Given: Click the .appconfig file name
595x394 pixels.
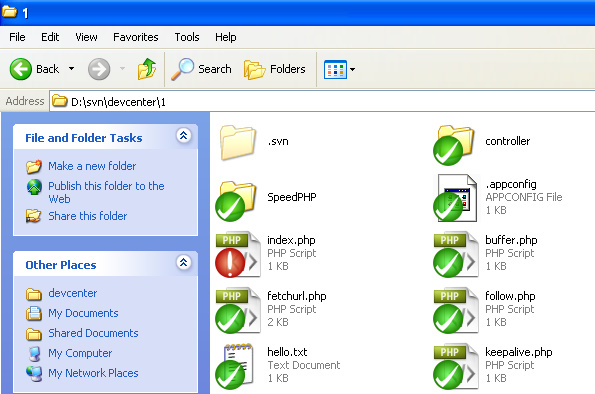Looking at the screenshot, I should pyautogui.click(x=511, y=184).
